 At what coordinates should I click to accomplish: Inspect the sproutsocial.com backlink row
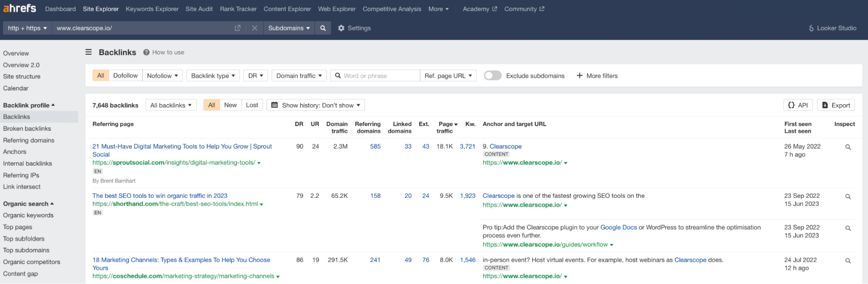click(848, 147)
